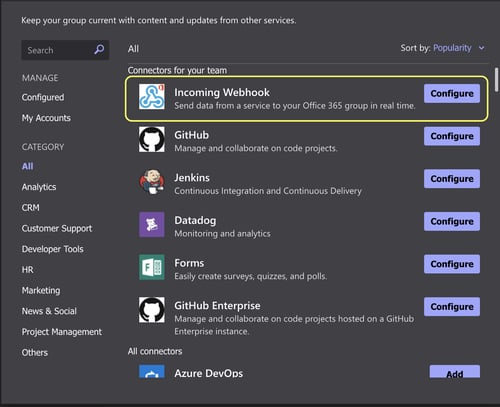
Task: Configure the Incoming Webhook connector
Action: pos(452,93)
